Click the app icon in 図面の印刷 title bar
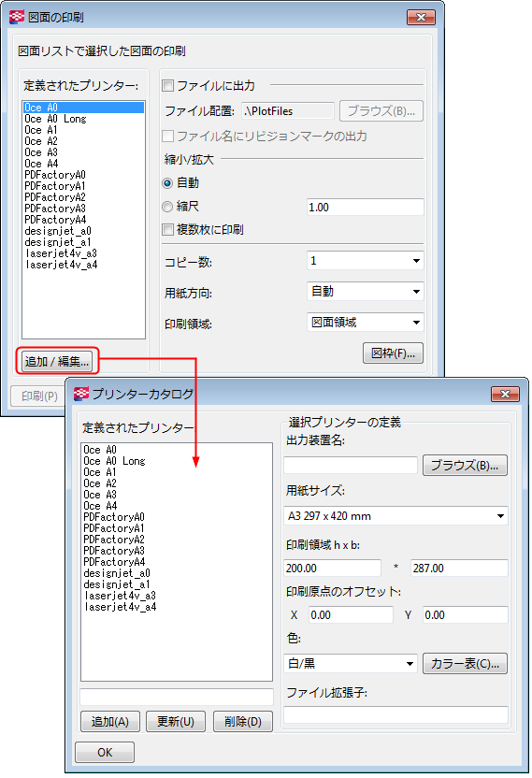 click(17, 17)
